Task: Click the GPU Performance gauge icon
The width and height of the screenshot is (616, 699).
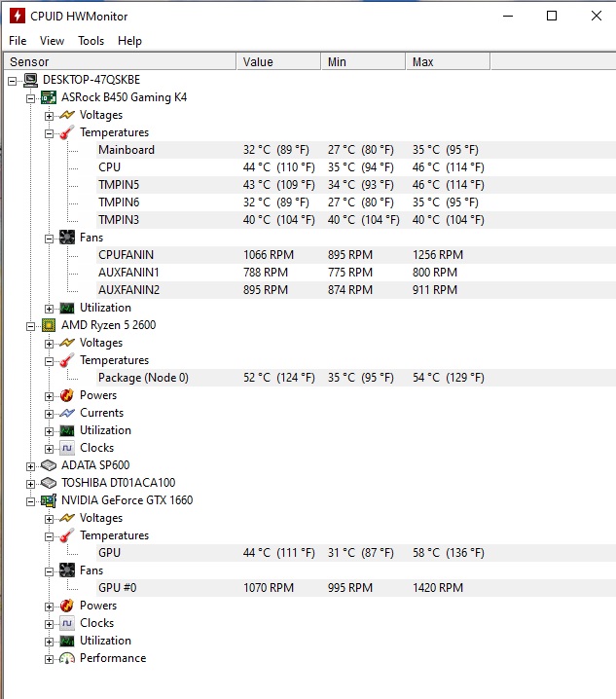Action: click(x=66, y=658)
